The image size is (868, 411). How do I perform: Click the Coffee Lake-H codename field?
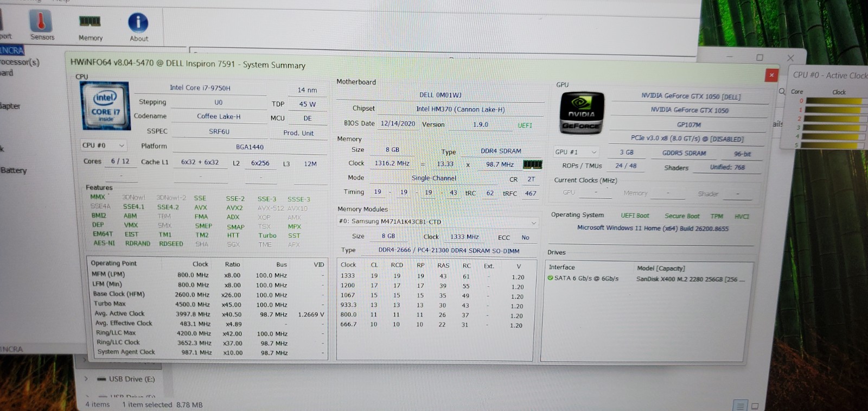click(x=219, y=116)
